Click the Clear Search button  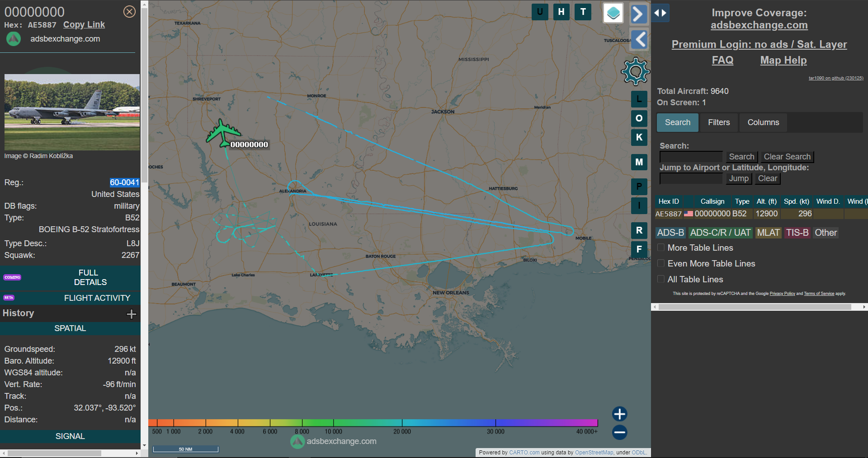[787, 157]
